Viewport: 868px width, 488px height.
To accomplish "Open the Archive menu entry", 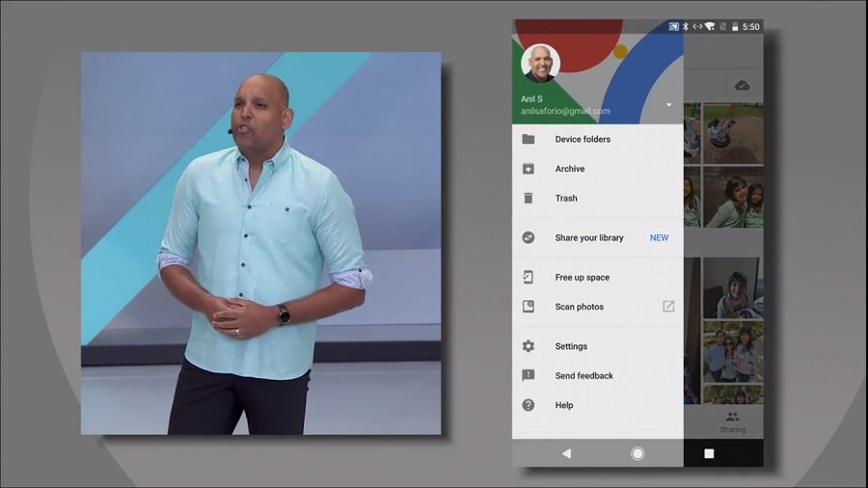I will click(597, 169).
